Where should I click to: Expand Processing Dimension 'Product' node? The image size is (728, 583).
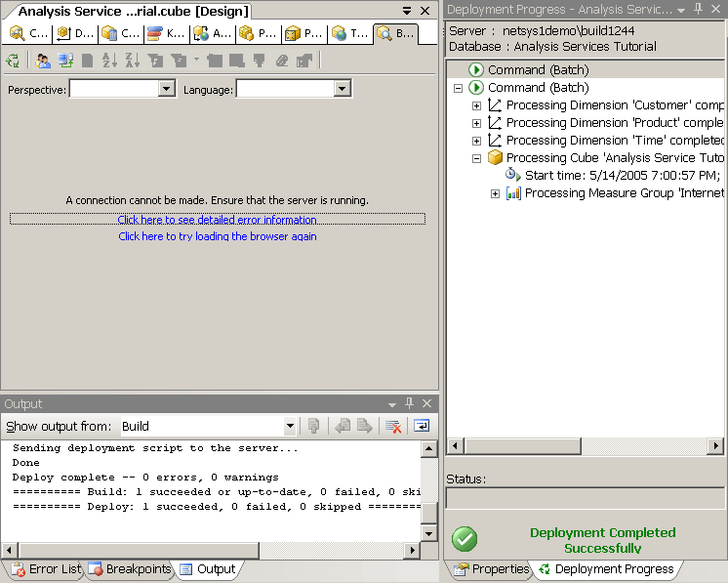[476, 123]
